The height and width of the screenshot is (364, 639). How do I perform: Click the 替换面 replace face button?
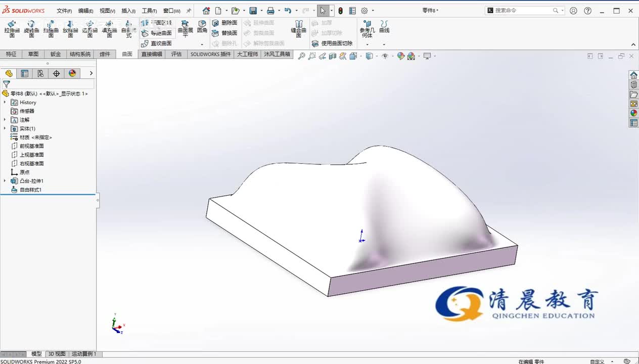click(224, 33)
